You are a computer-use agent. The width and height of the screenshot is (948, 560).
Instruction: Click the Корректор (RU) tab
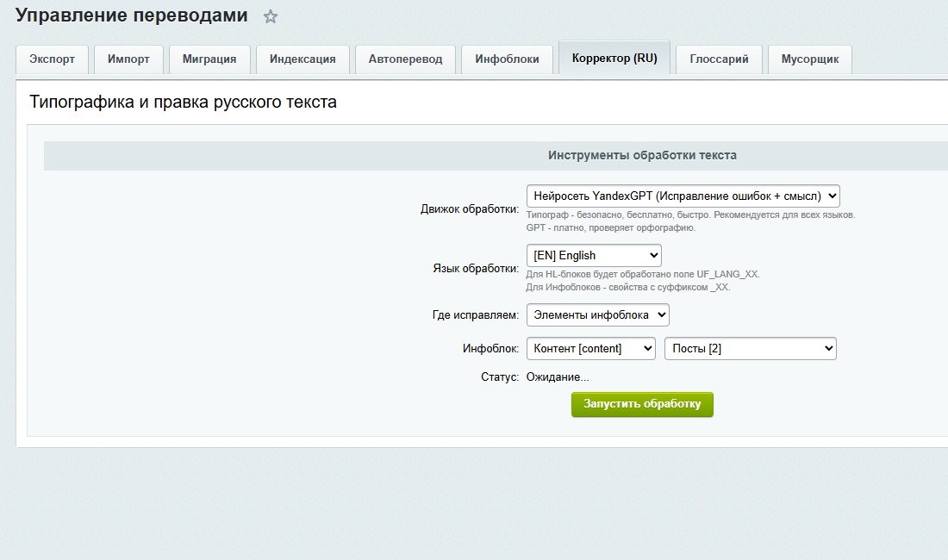coord(614,59)
